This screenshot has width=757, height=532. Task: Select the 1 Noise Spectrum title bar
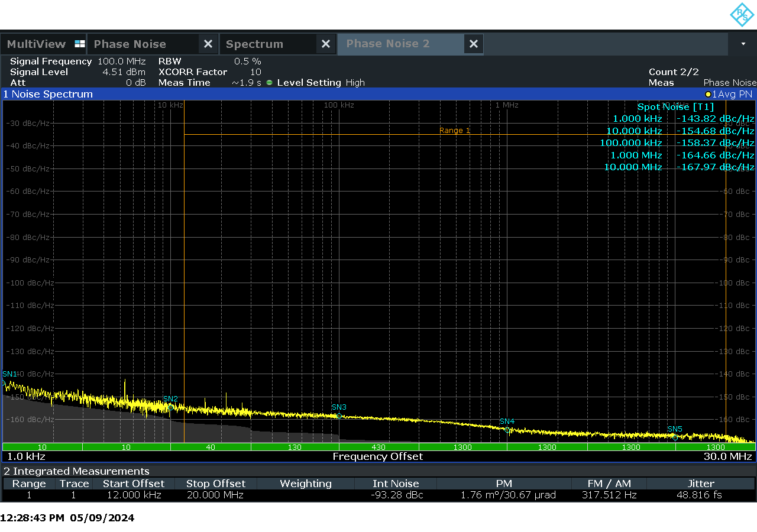point(48,94)
